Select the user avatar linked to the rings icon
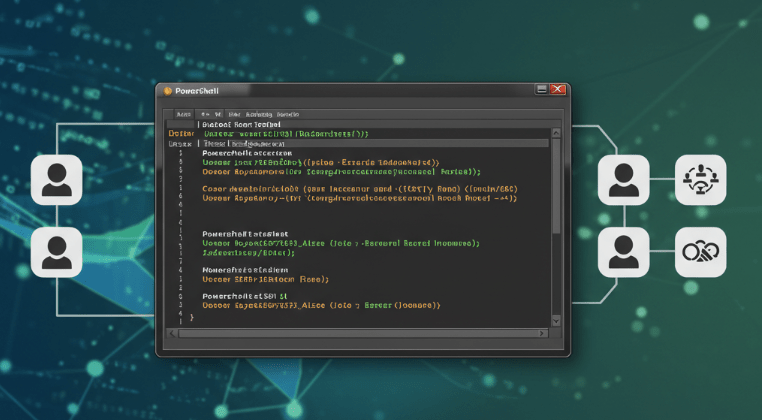 point(623,252)
